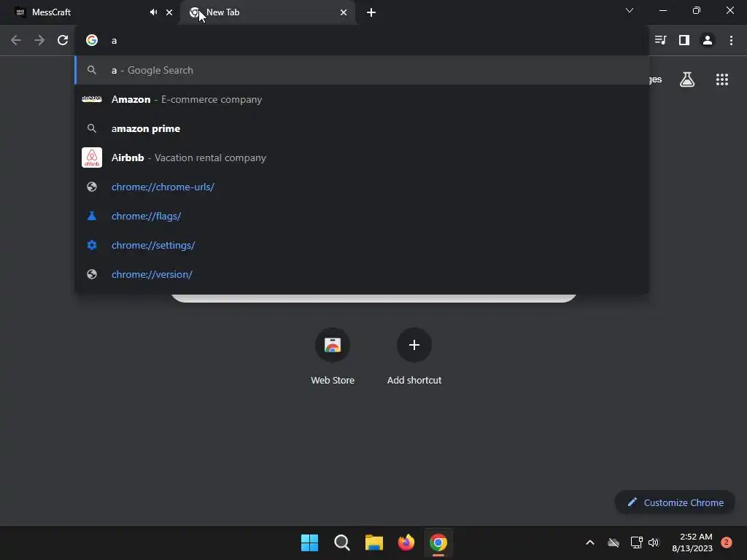
Task: Select 'amazon prime' search suggestion
Action: pos(362,128)
